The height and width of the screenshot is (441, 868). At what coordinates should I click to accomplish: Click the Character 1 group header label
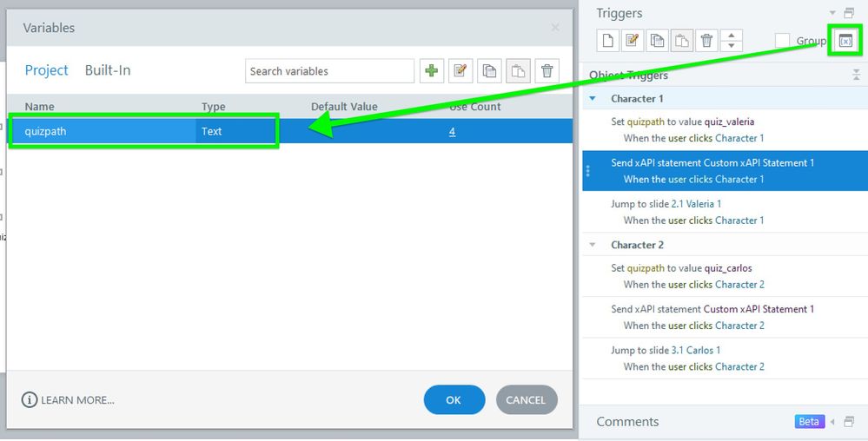tap(637, 98)
